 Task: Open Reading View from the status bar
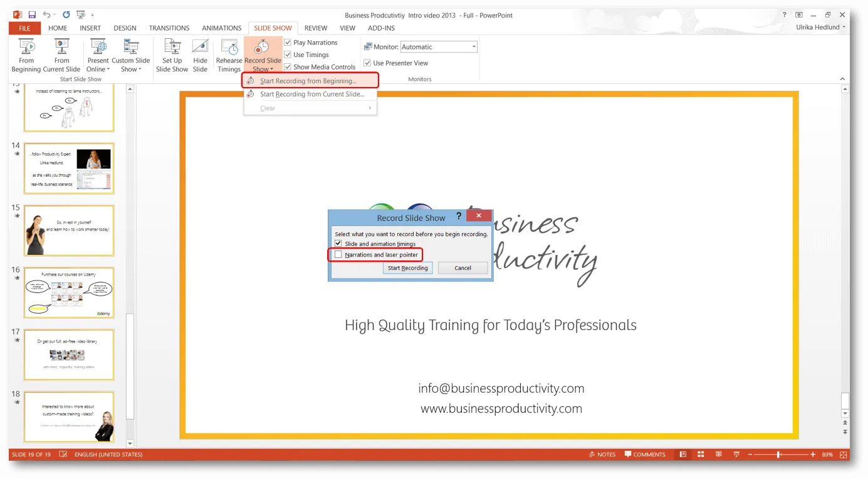click(x=718, y=455)
